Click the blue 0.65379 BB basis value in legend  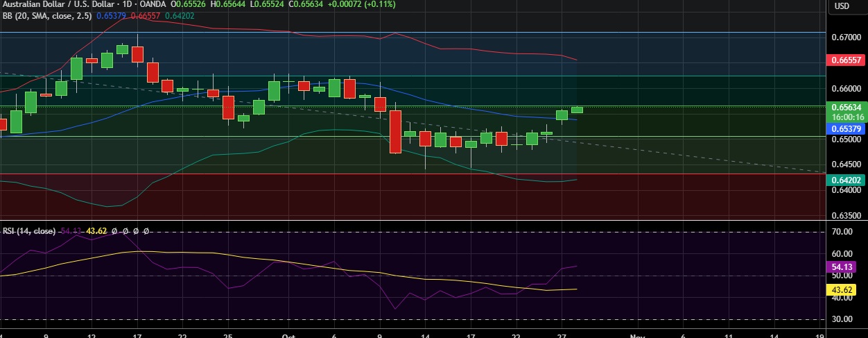pyautogui.click(x=111, y=15)
